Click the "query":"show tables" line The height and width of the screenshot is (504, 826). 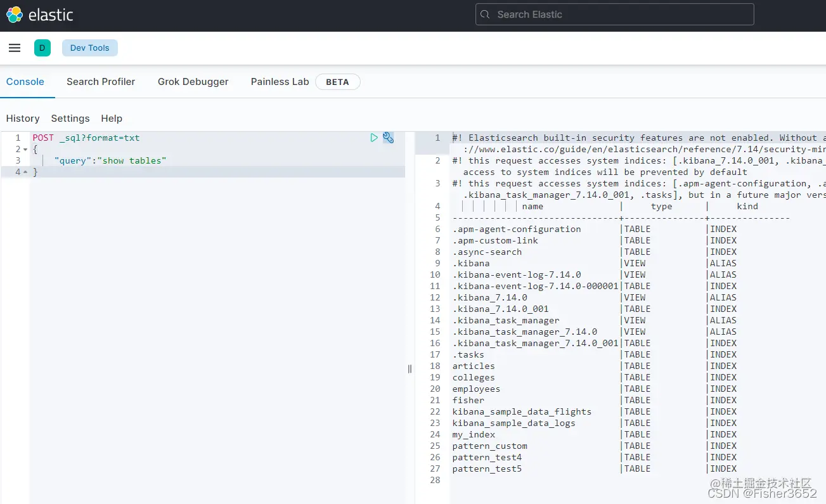click(x=110, y=160)
